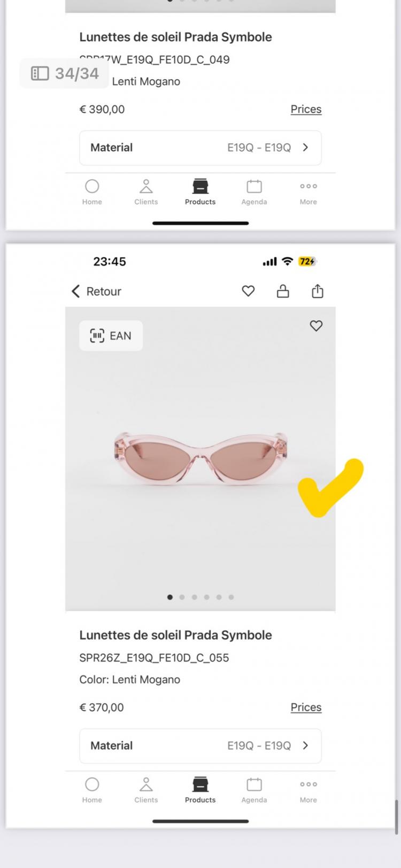Open Clients tab in lower tab bar
Image resolution: width=401 pixels, height=868 pixels.
[x=146, y=789]
